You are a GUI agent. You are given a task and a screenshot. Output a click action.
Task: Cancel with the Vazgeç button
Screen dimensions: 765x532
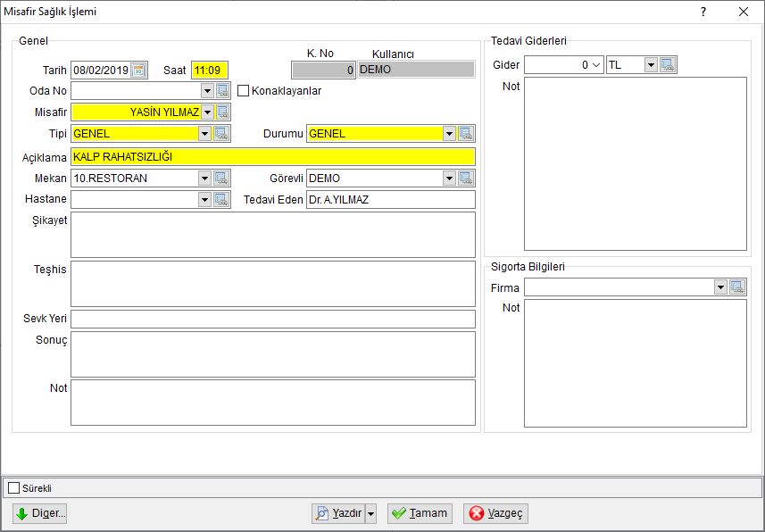coord(495,513)
